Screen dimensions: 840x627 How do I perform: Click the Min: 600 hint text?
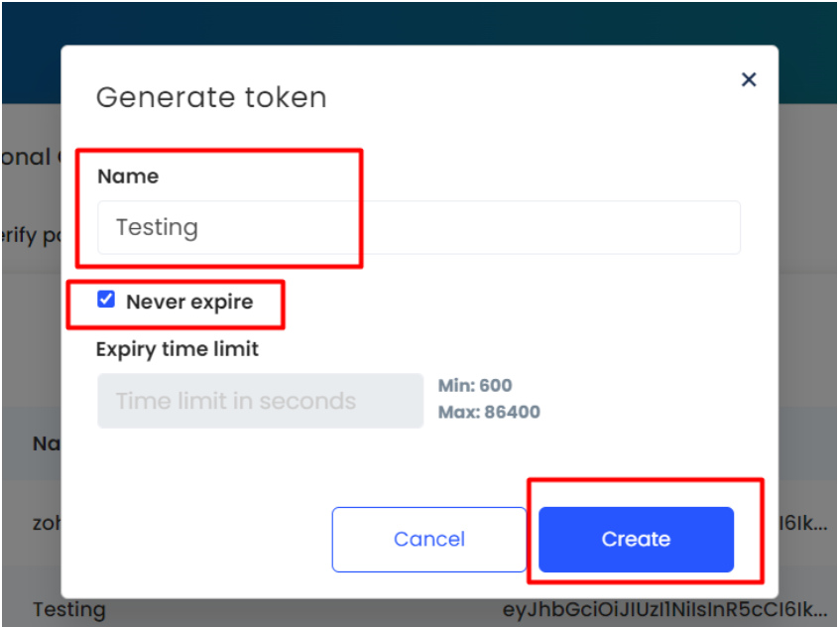click(x=475, y=385)
